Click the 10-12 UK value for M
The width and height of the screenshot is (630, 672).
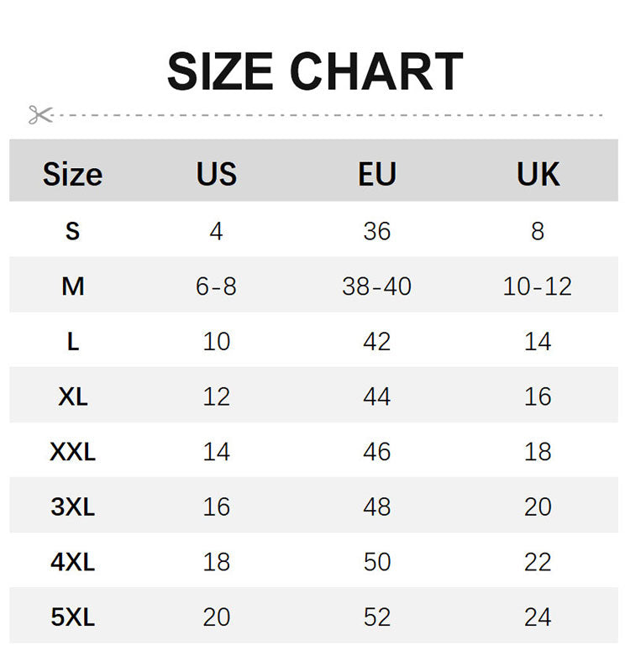538,286
